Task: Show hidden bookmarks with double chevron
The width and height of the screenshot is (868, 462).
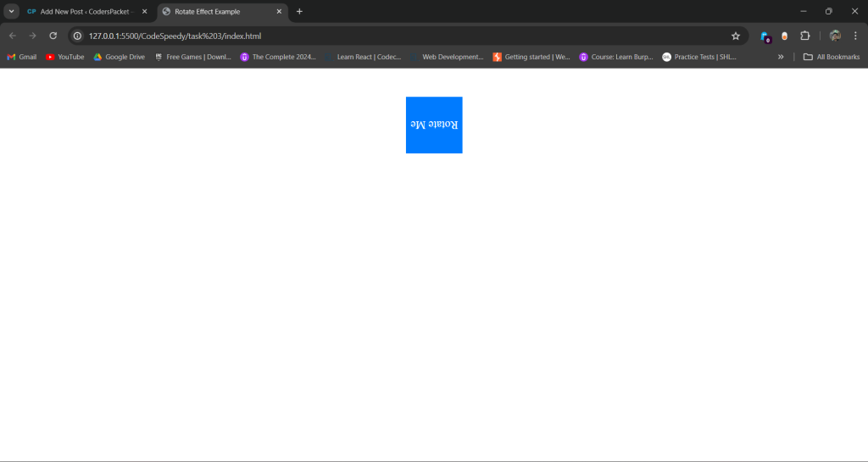Action: 780,57
